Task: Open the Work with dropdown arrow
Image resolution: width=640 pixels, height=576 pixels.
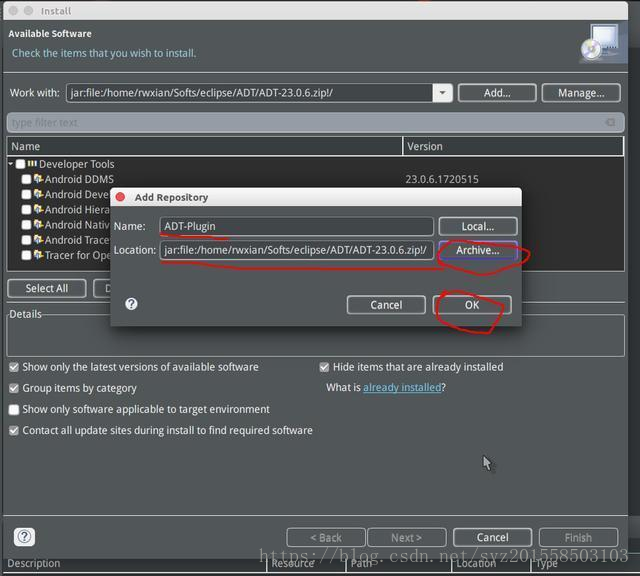Action: 442,93
